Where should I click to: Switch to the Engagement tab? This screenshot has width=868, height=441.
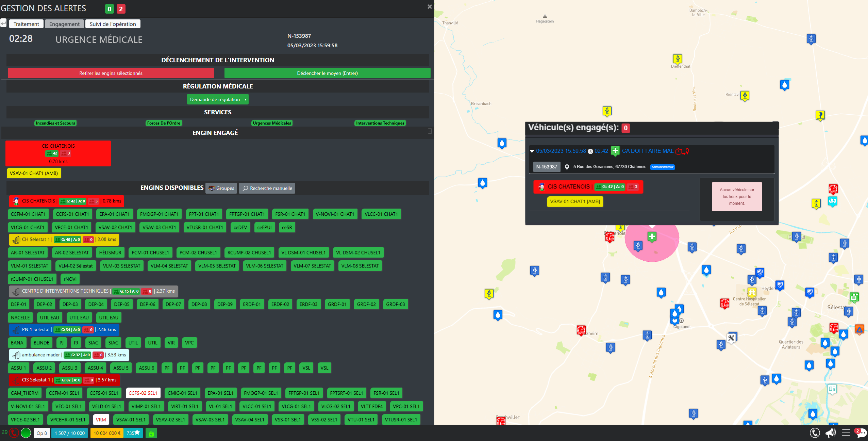(64, 24)
